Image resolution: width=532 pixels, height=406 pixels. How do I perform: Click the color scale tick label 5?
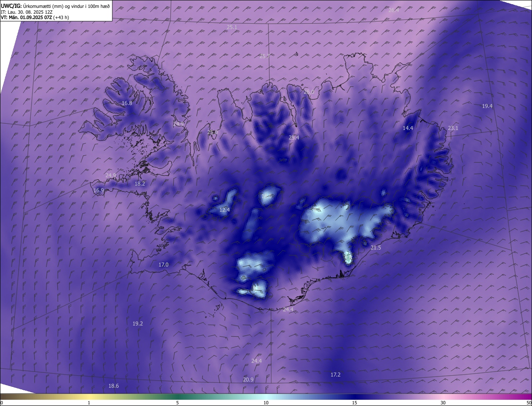pos(177,403)
